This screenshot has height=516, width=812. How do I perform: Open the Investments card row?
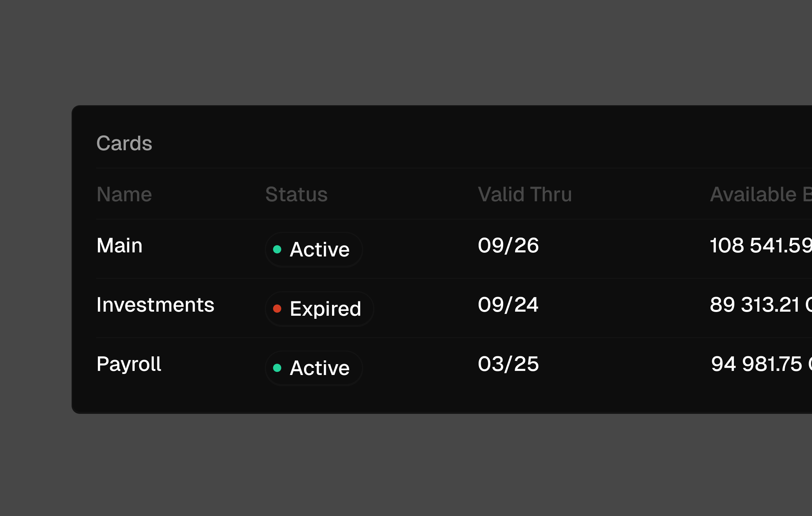pos(454,308)
